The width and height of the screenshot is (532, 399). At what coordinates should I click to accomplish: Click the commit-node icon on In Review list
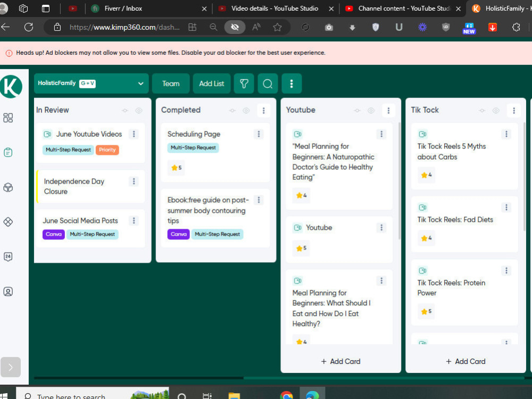coord(125,111)
